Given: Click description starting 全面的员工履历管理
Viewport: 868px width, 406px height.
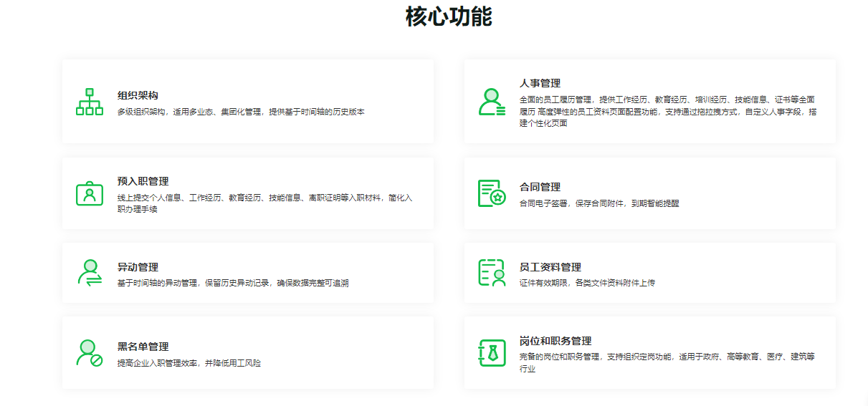Looking at the screenshot, I should tap(668, 111).
